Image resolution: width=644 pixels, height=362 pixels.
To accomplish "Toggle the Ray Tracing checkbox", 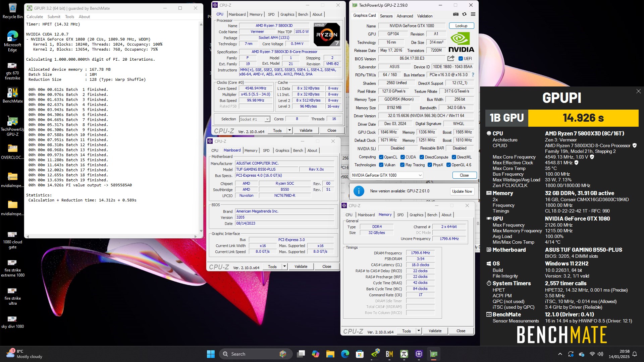I will point(402,165).
